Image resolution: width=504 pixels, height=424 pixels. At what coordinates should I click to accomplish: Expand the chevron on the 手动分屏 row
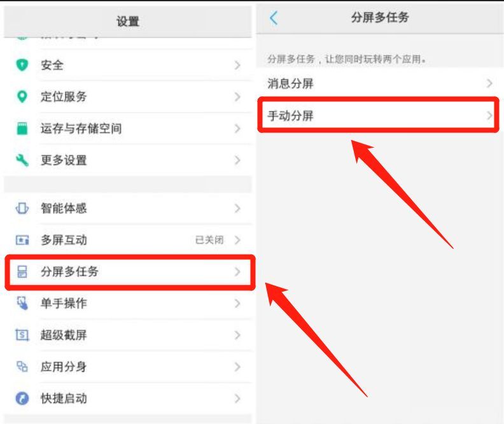(489, 115)
